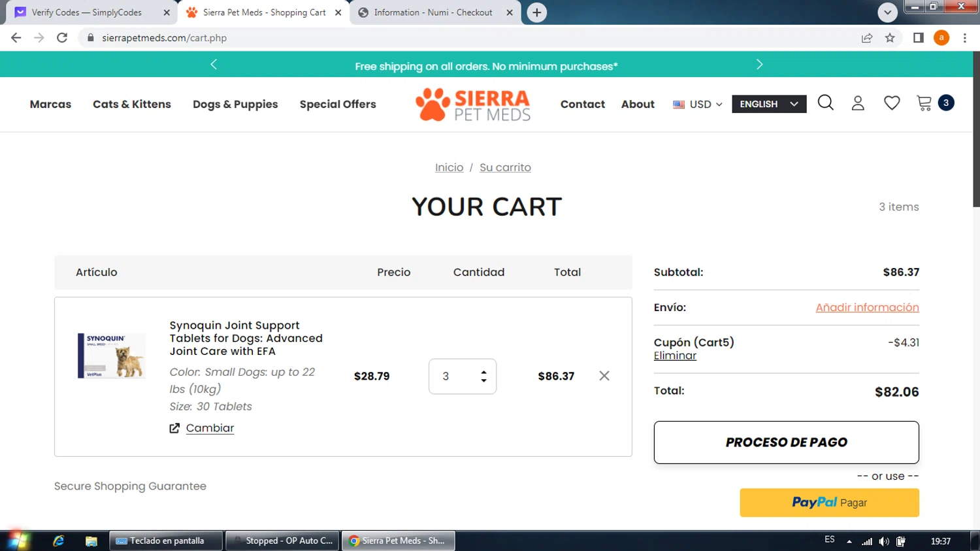Click the Sierra Pet Meds logo

click(x=473, y=104)
